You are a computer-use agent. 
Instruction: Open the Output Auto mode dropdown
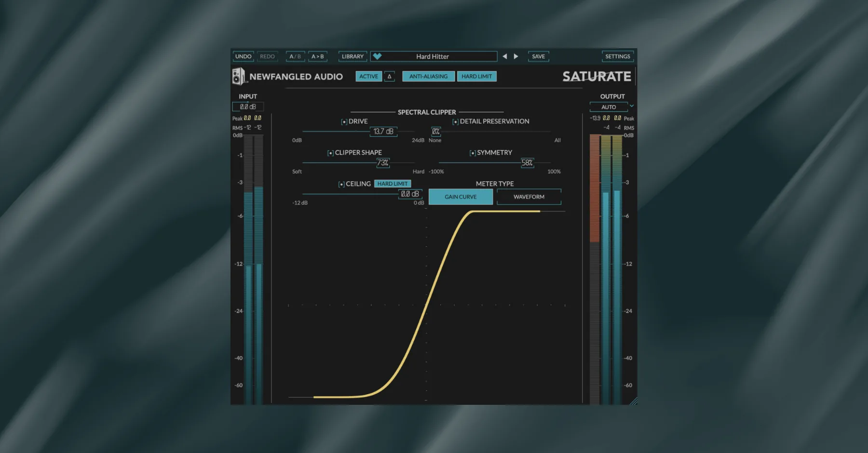pos(609,107)
